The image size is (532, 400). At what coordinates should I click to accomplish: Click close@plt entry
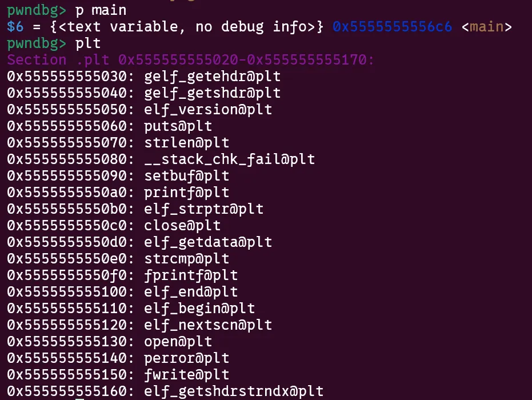click(x=182, y=226)
